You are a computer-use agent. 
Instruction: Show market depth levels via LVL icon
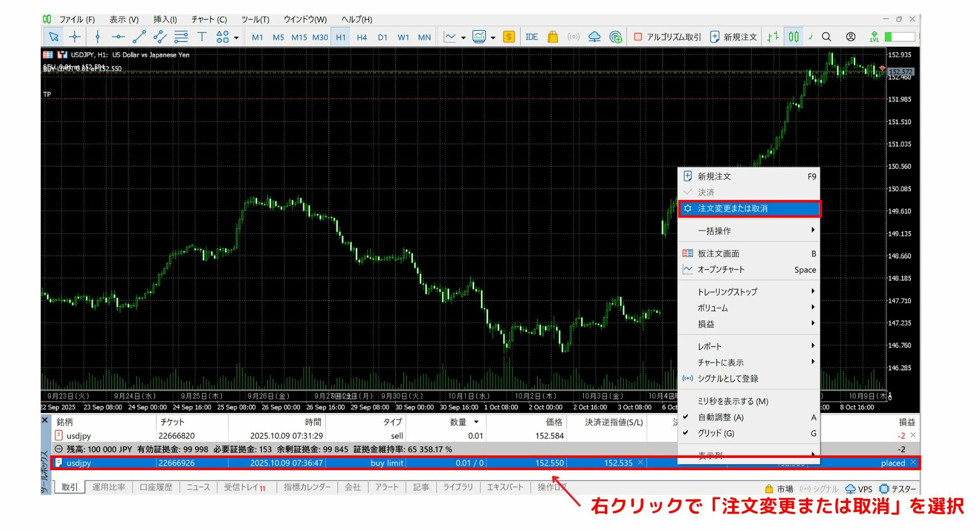pyautogui.click(x=875, y=37)
